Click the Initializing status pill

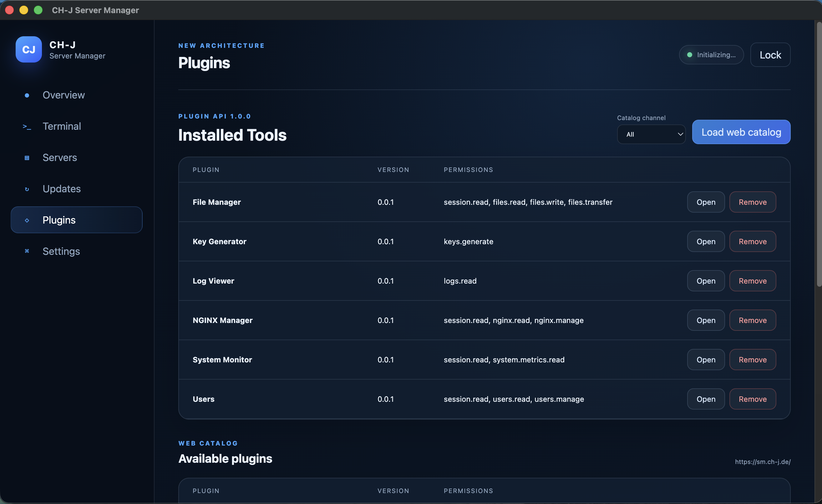click(x=711, y=55)
